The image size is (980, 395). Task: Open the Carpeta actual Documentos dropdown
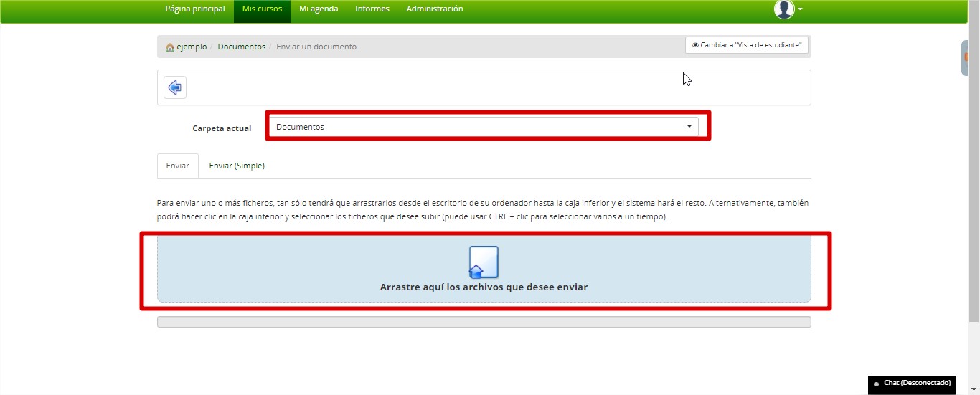[484, 127]
